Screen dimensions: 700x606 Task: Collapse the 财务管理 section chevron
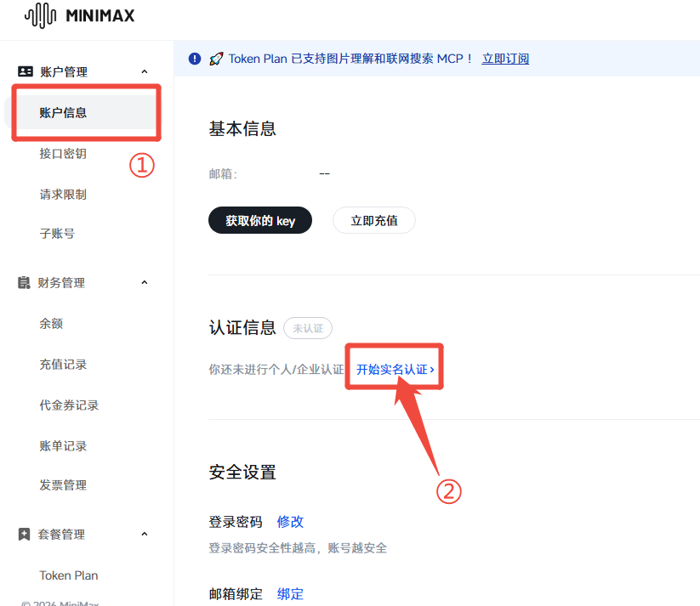click(x=144, y=283)
